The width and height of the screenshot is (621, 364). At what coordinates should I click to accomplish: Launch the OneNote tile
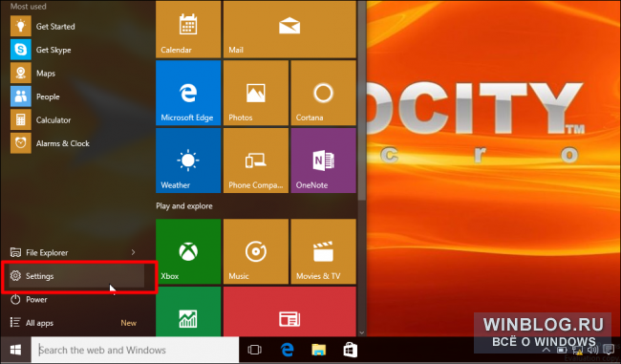pyautogui.click(x=324, y=161)
